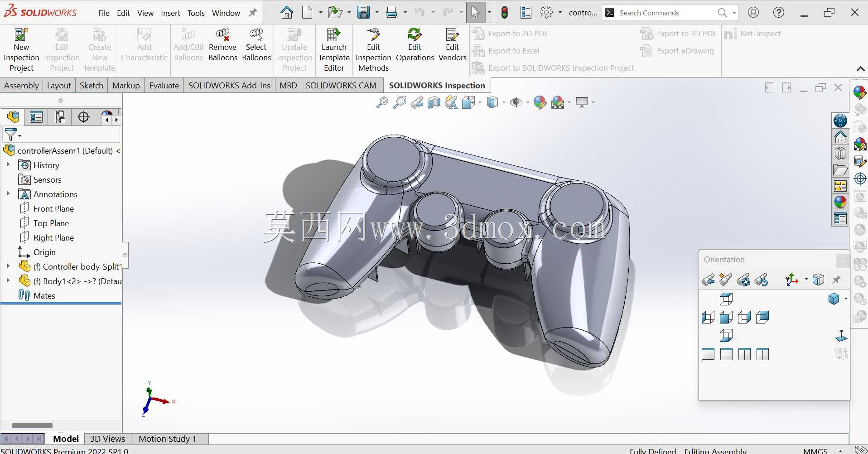The width and height of the screenshot is (868, 454).
Task: Open Design Library in task pane
Action: 840,154
